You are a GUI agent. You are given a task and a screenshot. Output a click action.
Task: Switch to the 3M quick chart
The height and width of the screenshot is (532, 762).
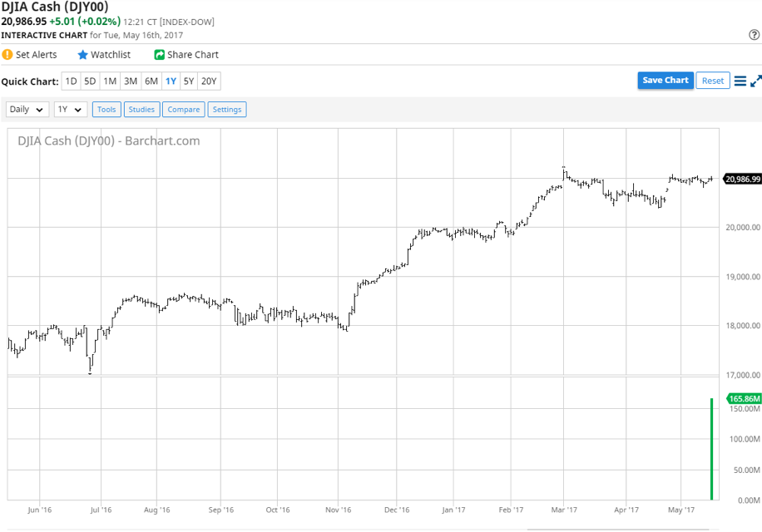[131, 81]
